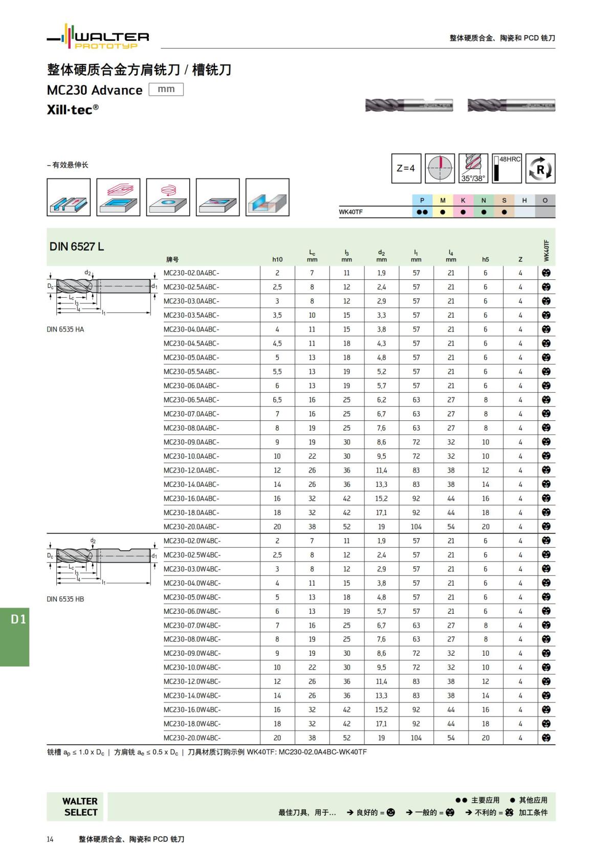Image resolution: width=614 pixels, height=868 pixels.
Task: Click the center cutting circle icon
Action: pos(440,168)
